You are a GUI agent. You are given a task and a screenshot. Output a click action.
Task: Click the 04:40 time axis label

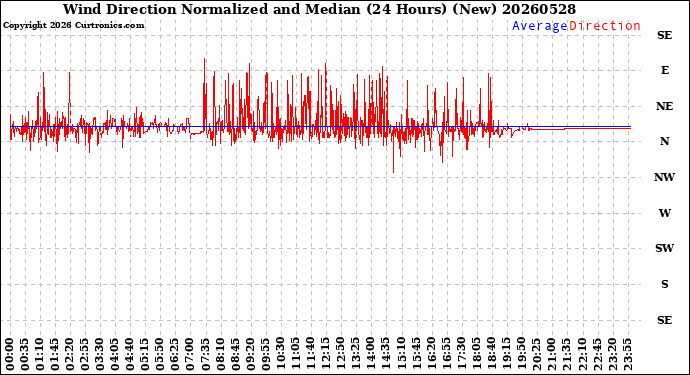point(131,354)
